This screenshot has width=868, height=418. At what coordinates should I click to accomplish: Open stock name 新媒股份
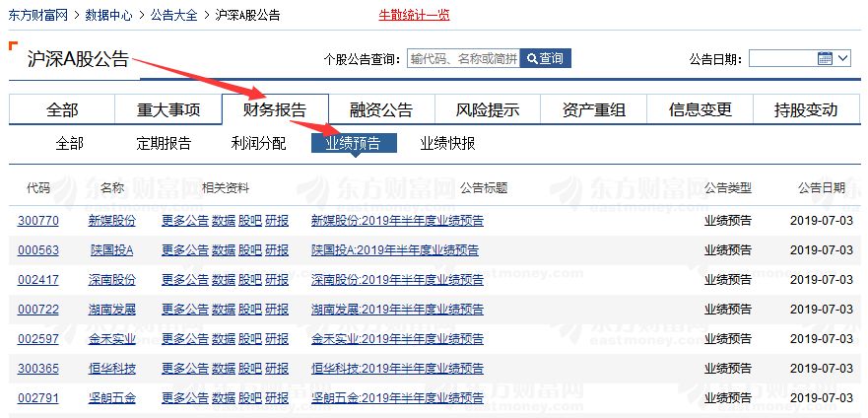click(x=111, y=221)
